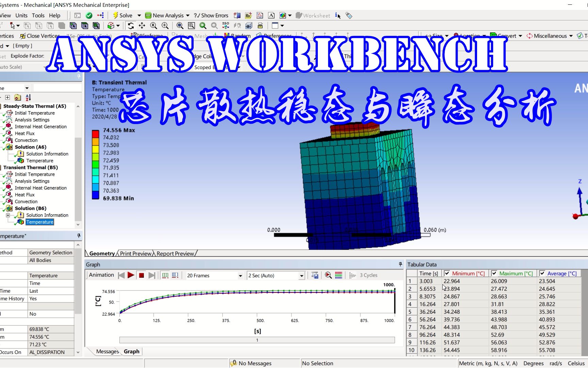Switch to the Messages tab
This screenshot has width=588, height=368.
pyautogui.click(x=107, y=351)
